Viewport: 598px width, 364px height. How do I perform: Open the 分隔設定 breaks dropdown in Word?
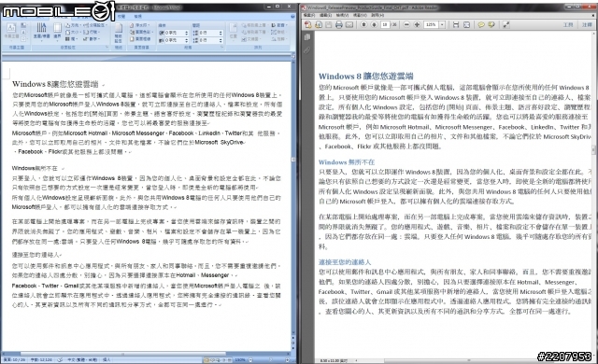tap(95, 25)
